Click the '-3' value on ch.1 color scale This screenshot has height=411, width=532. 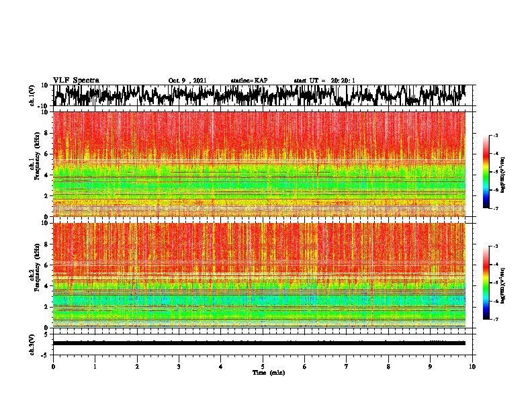coord(496,135)
